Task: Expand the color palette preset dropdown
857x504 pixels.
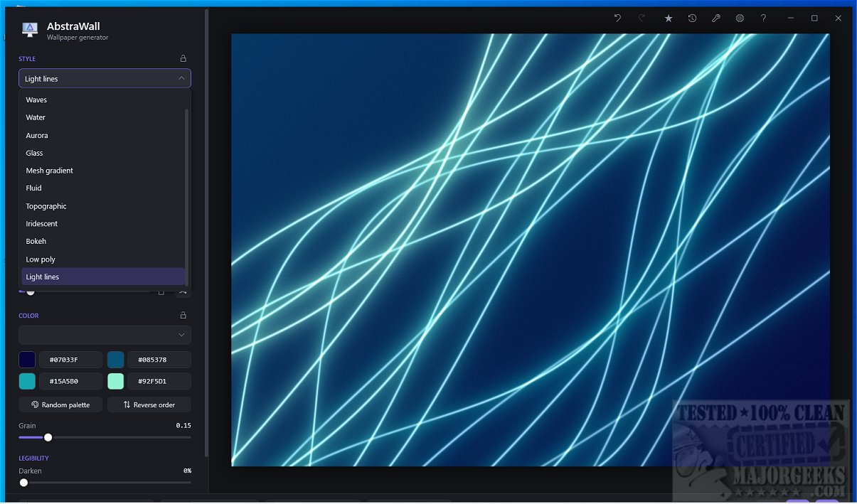Action: click(x=105, y=335)
